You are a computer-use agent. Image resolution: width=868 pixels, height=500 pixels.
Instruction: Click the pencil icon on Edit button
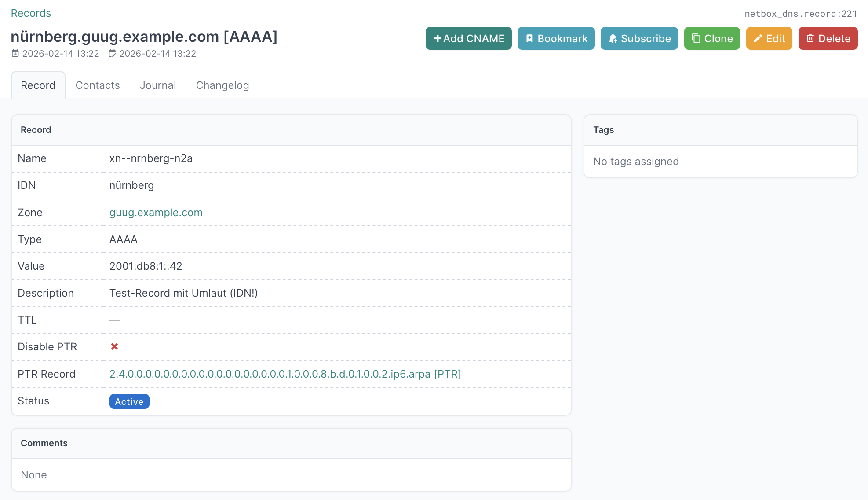tap(758, 39)
